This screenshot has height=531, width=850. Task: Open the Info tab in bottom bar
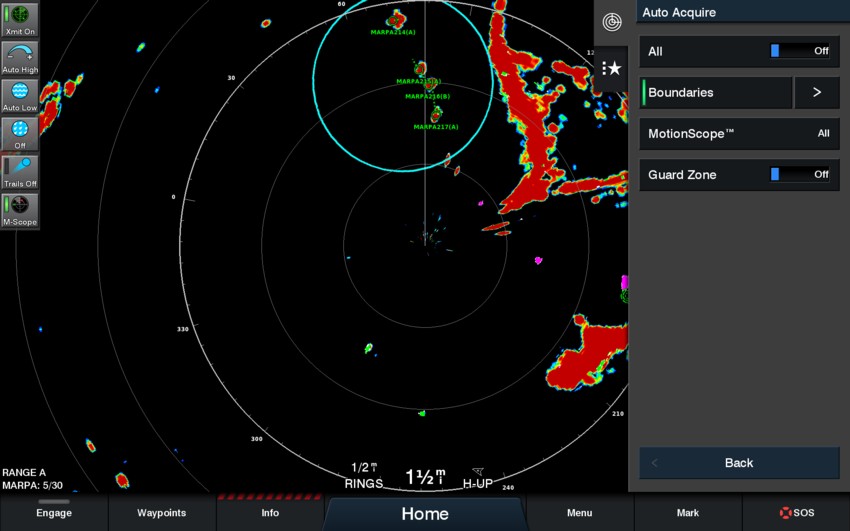(269, 513)
